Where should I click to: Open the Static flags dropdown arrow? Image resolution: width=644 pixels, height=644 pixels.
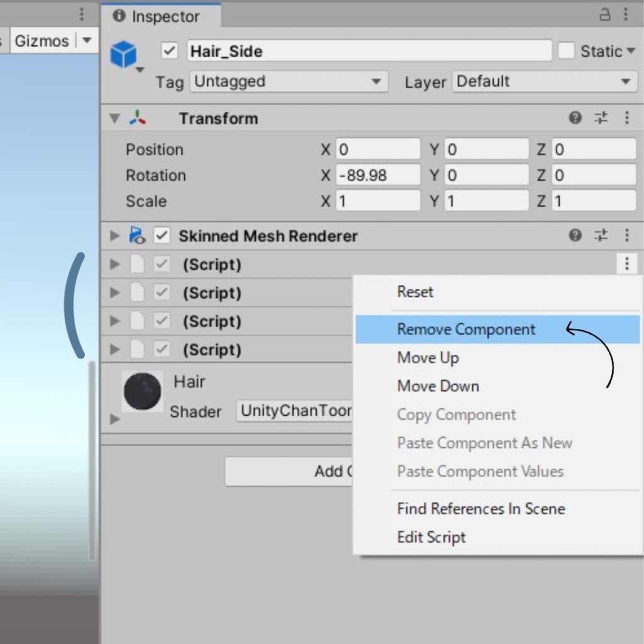(x=631, y=51)
